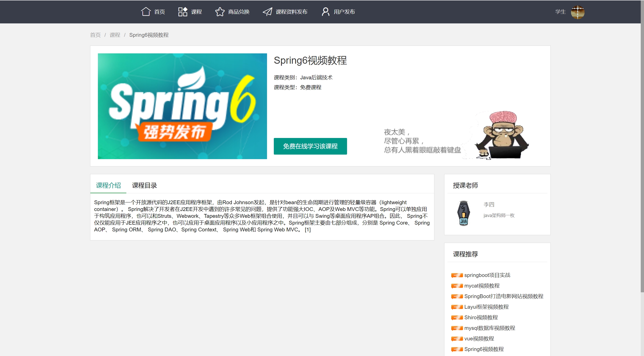
Task: Click the paper plane course materials icon
Action: [267, 12]
